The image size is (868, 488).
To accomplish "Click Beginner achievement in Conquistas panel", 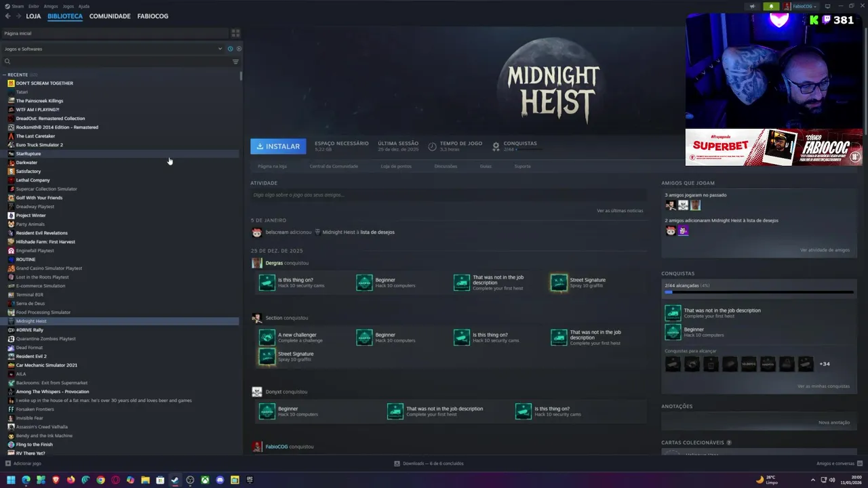I will [x=673, y=332].
